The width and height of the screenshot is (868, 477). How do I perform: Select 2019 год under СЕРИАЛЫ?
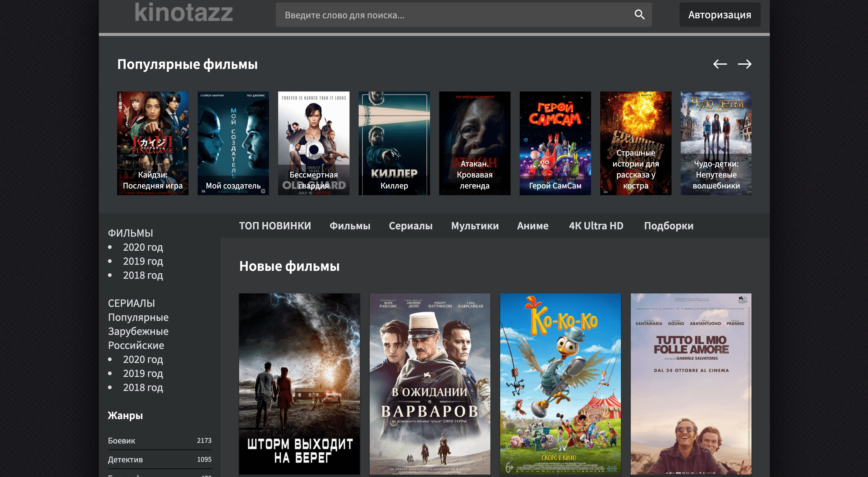click(143, 373)
